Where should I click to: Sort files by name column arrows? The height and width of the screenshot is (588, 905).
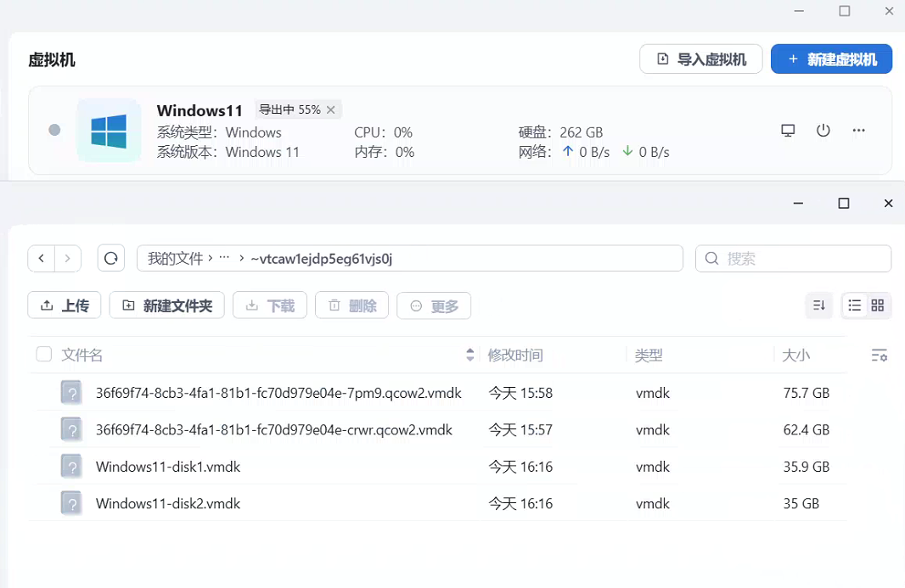pos(470,355)
